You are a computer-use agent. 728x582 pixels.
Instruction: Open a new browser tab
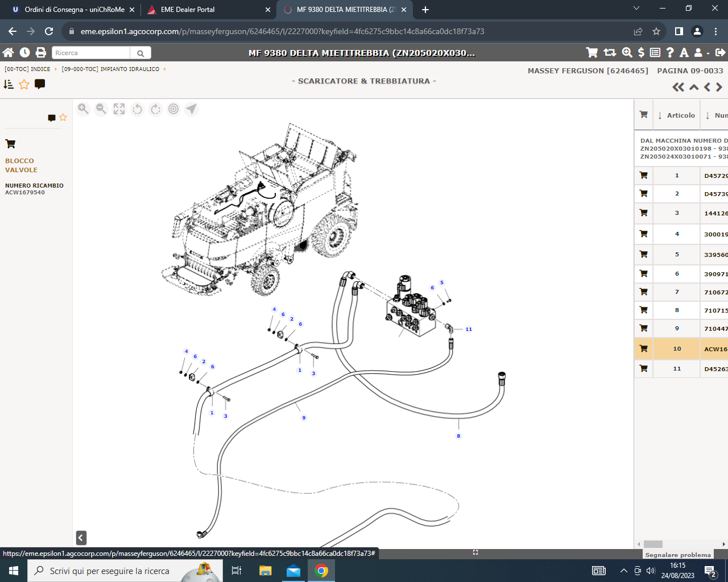425,10
